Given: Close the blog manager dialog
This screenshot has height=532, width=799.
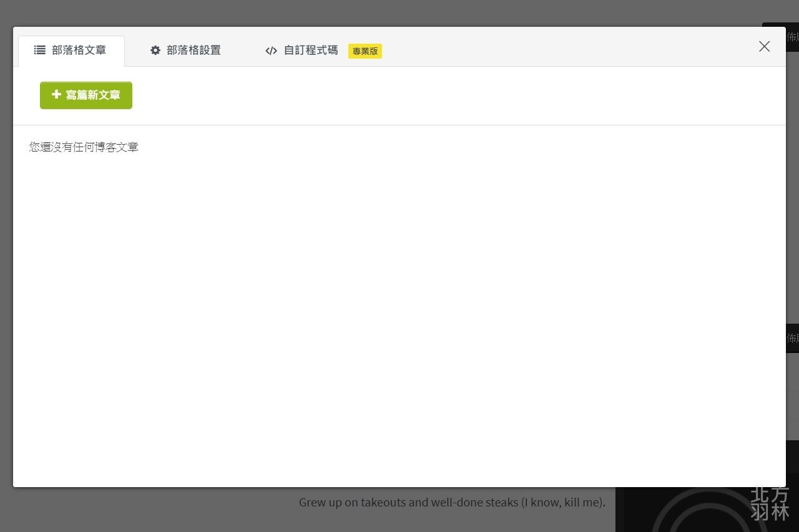Looking at the screenshot, I should click(x=764, y=47).
